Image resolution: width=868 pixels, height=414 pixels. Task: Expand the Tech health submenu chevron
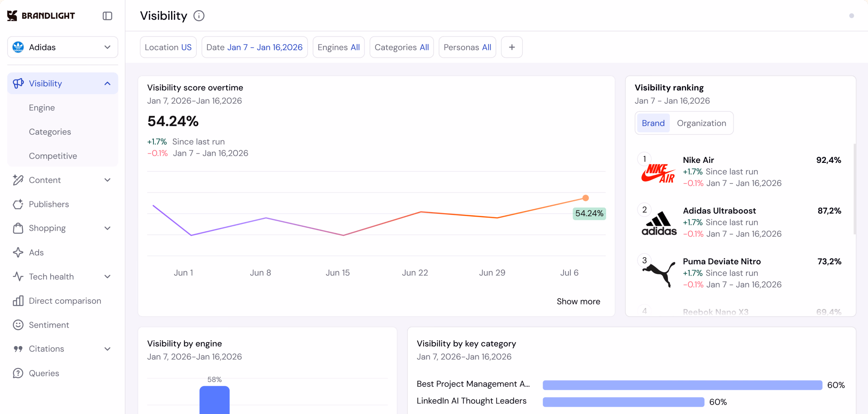[x=107, y=277]
